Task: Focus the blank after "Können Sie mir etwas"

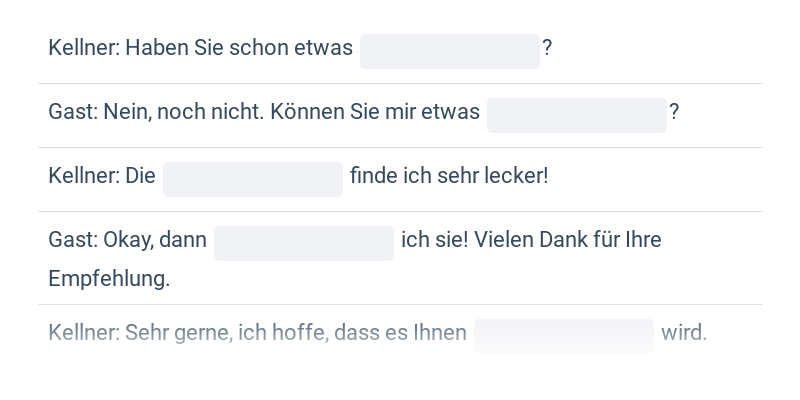Action: click(x=576, y=115)
